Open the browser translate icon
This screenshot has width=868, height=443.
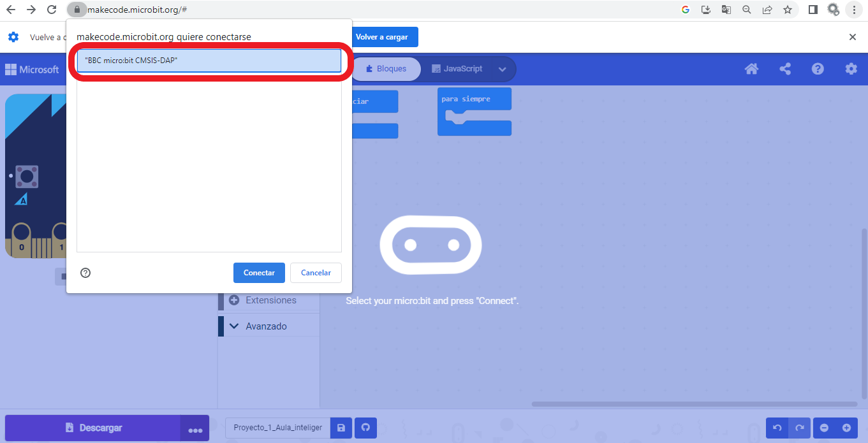pos(726,10)
